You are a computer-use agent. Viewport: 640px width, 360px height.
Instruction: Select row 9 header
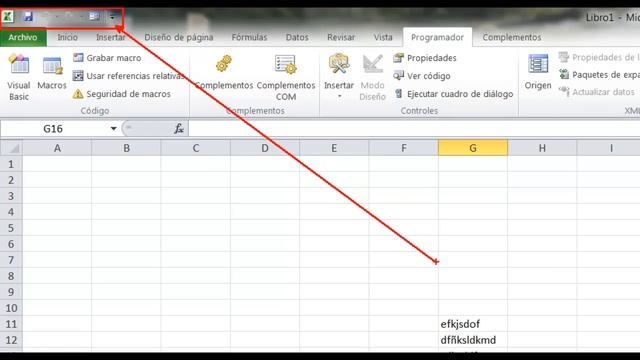11,292
